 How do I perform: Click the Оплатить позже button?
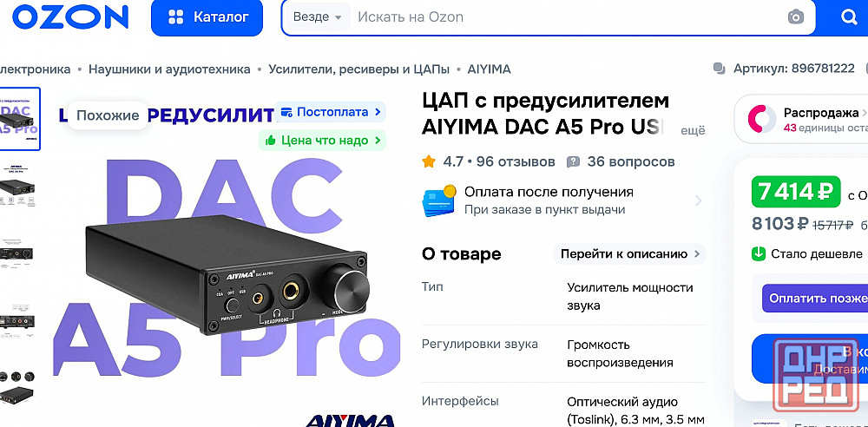tap(815, 299)
